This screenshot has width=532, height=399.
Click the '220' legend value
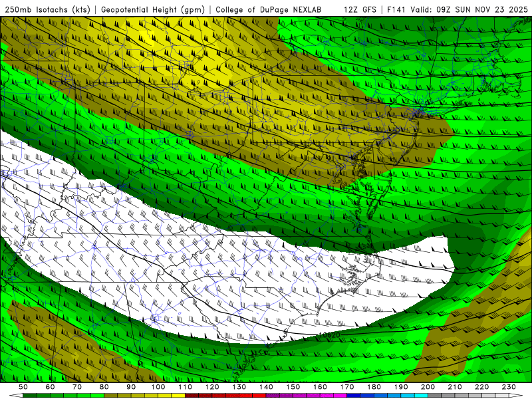pos(481,387)
